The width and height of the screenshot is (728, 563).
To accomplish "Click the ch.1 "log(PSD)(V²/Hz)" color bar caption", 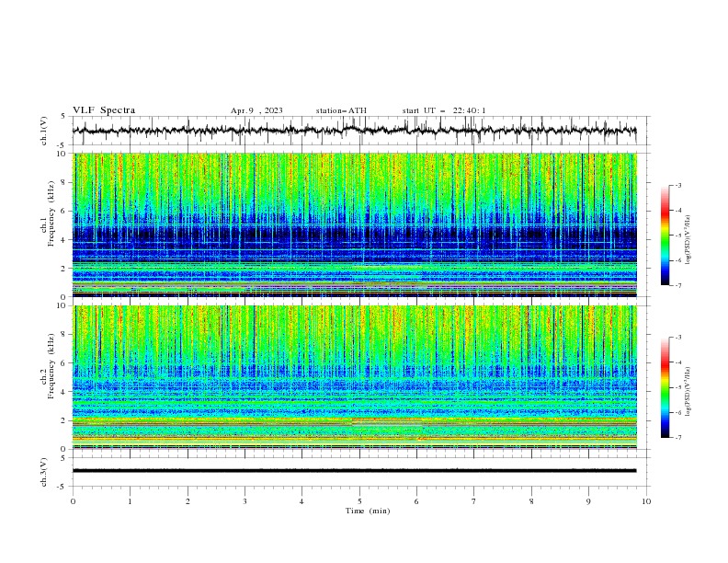I will [688, 240].
